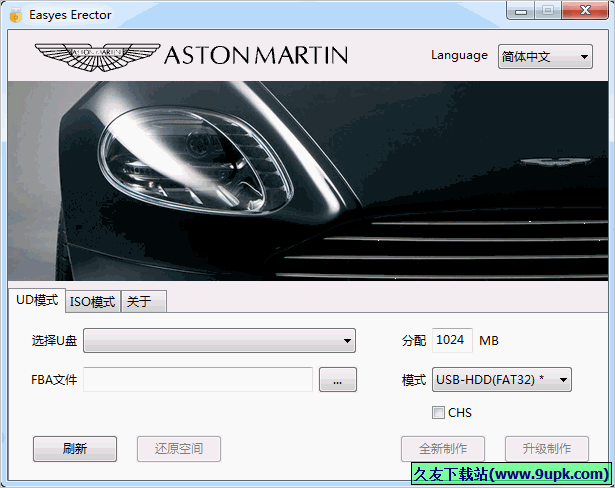Switch to the ISO模式 tab
Viewport: 615px width, 488px height.
pos(93,302)
